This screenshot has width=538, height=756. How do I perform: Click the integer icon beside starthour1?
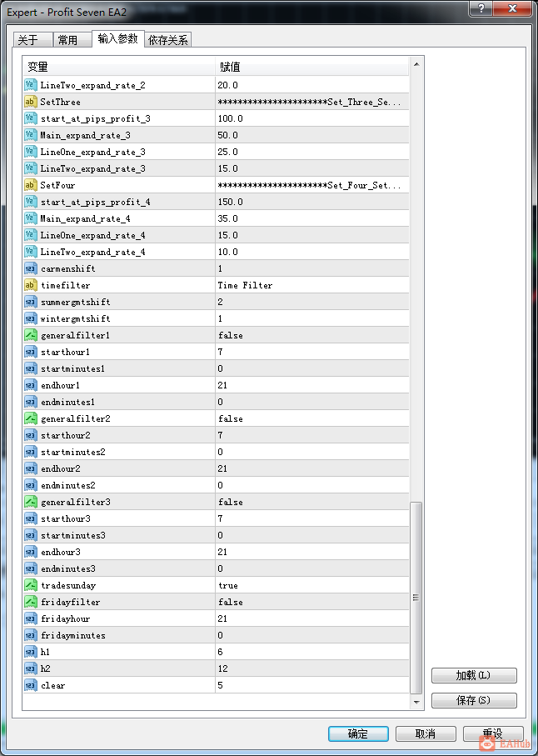click(30, 352)
